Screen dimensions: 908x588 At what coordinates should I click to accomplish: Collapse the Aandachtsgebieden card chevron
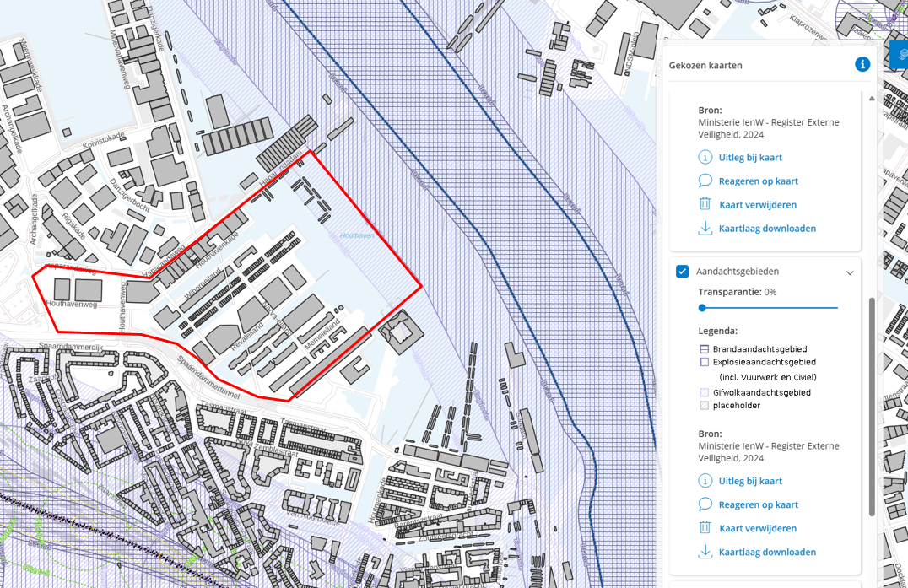pos(850,272)
